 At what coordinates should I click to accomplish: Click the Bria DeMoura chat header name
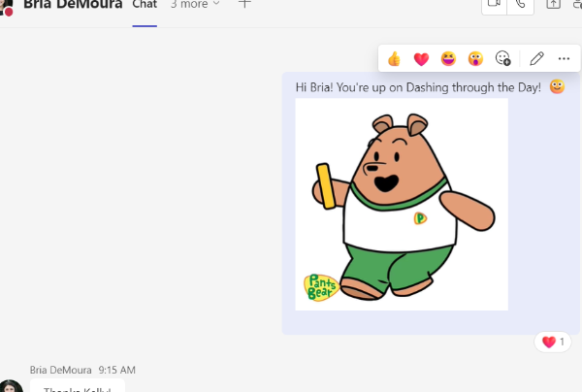(73, 5)
